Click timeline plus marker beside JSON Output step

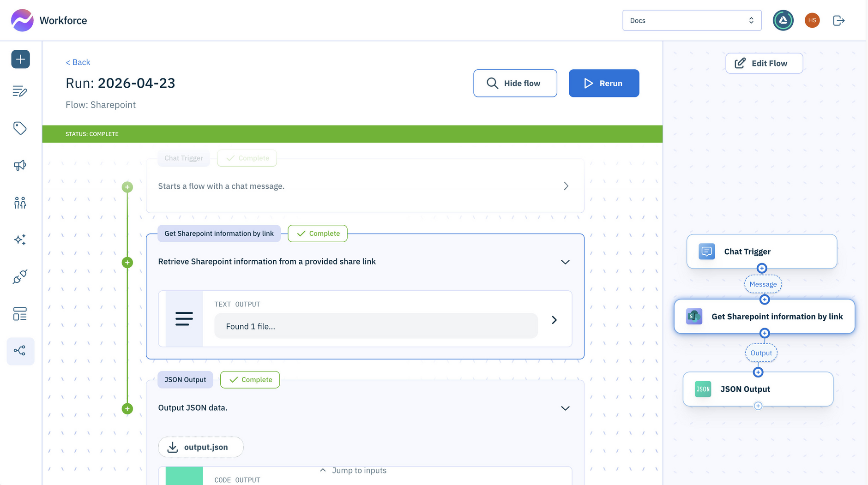tap(127, 408)
